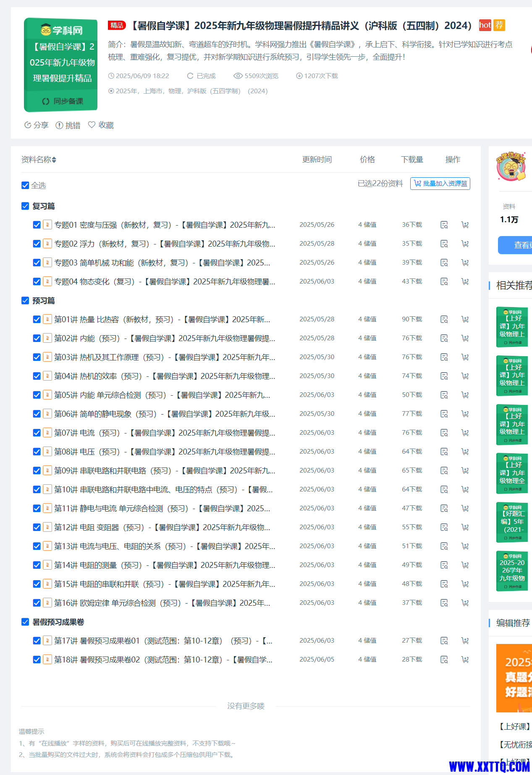The image size is (532, 775).
Task: Click the orange 荐 badge
Action: pyautogui.click(x=499, y=25)
